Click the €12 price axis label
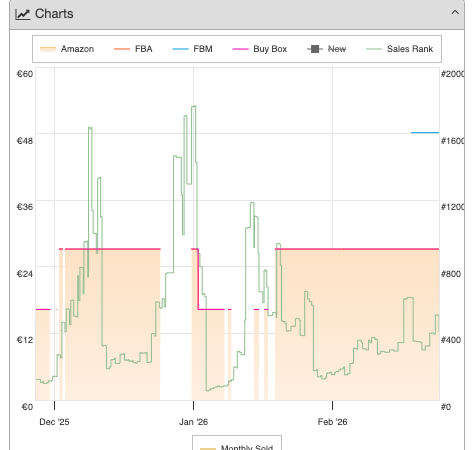The height and width of the screenshot is (450, 474). click(25, 340)
